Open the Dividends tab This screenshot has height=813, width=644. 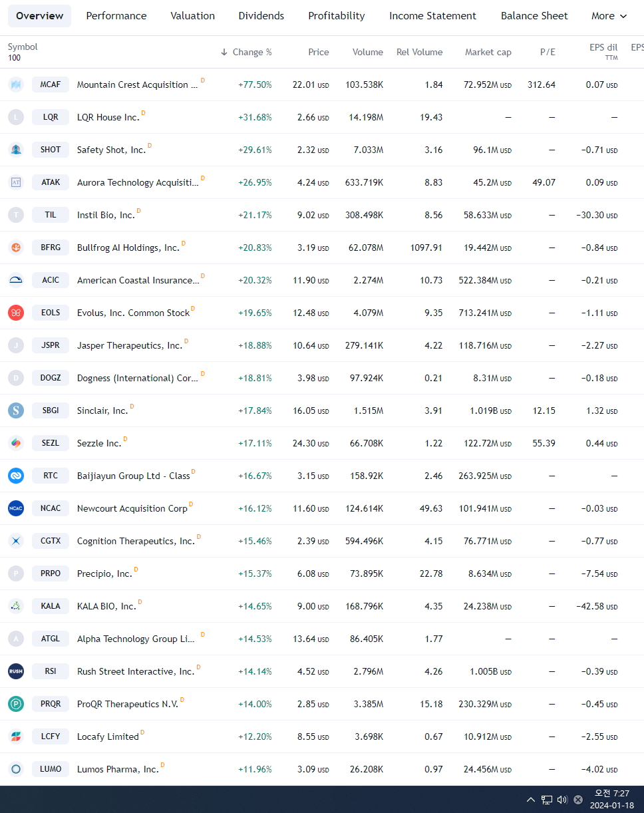point(261,16)
